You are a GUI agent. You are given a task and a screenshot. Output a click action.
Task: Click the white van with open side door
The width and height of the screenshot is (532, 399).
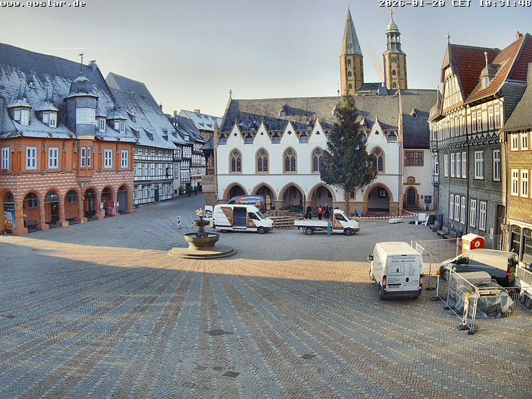coord(242,218)
